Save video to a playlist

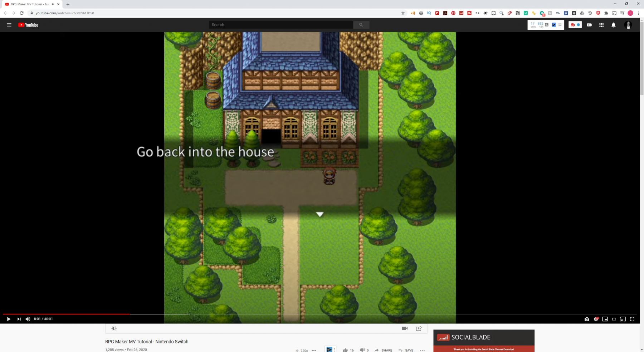[x=406, y=350]
